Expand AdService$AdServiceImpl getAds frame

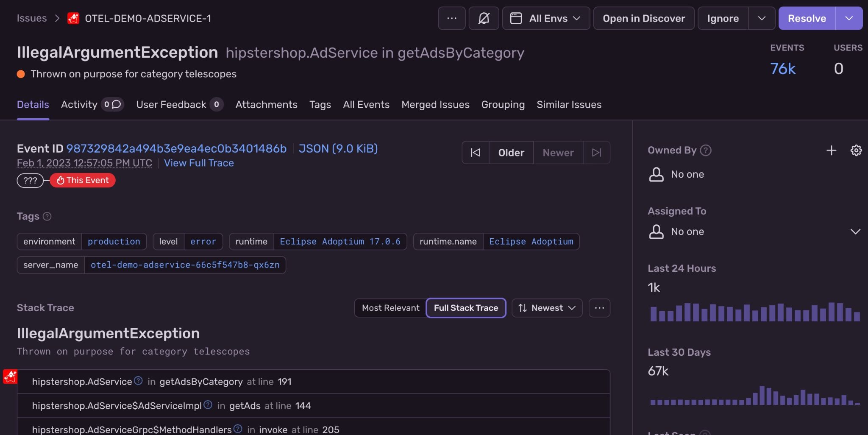point(313,406)
